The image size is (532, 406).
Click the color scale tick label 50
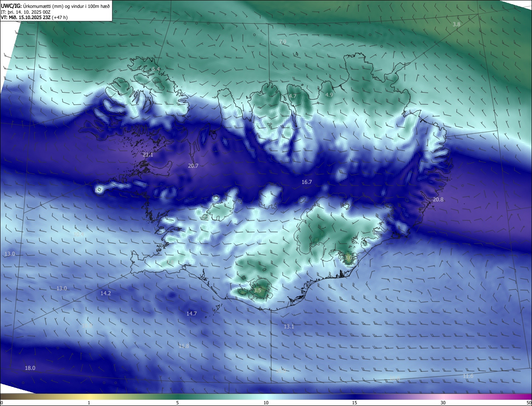point(529,403)
